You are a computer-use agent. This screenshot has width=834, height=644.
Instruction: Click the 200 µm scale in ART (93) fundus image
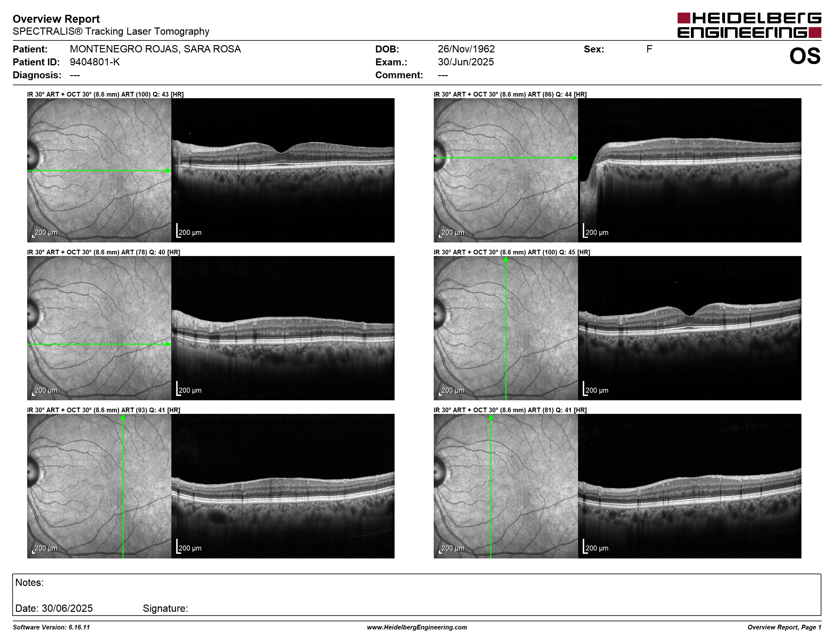45,549
